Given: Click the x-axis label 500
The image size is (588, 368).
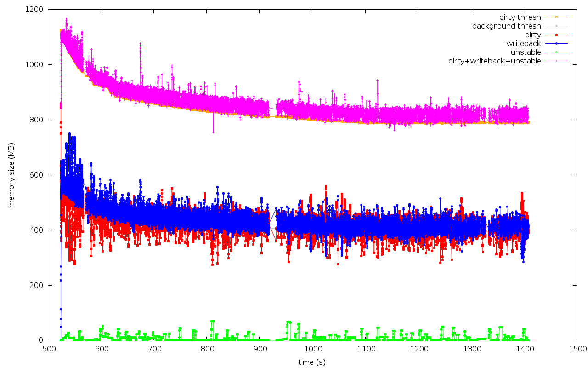Looking at the screenshot, I should coord(49,349).
